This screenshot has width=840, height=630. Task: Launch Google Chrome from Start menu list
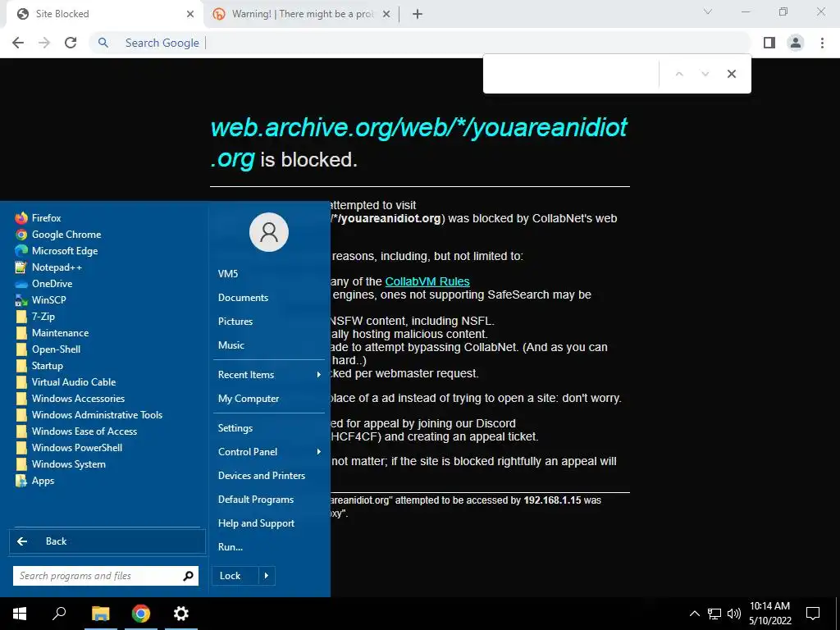pos(66,234)
